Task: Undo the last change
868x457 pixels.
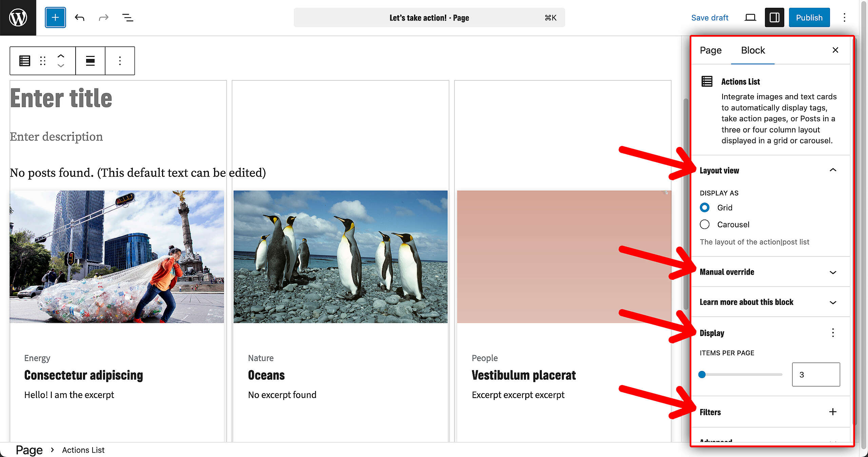Action: click(80, 18)
